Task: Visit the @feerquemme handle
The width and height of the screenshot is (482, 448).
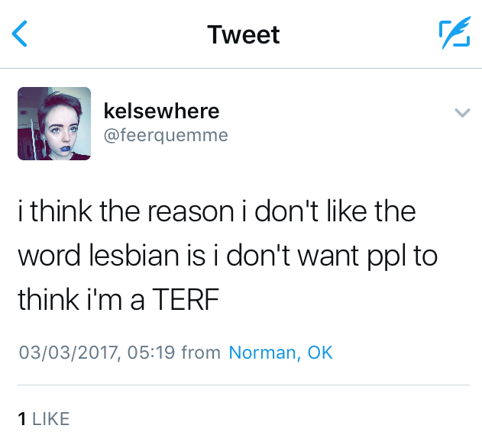Action: 165,135
